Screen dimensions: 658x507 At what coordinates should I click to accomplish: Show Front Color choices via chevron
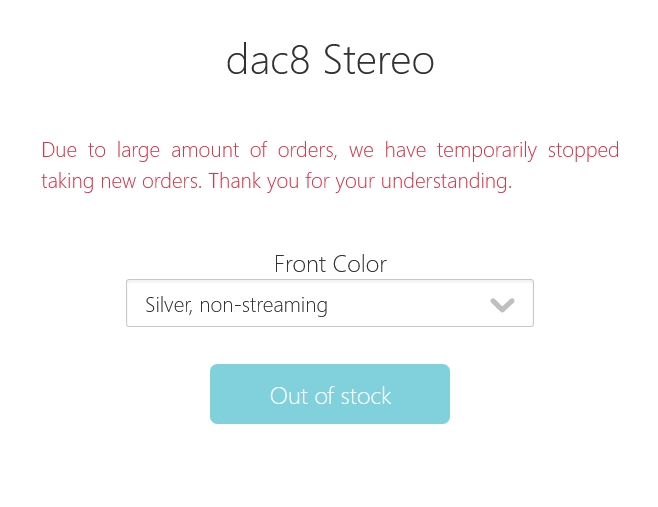(x=502, y=305)
